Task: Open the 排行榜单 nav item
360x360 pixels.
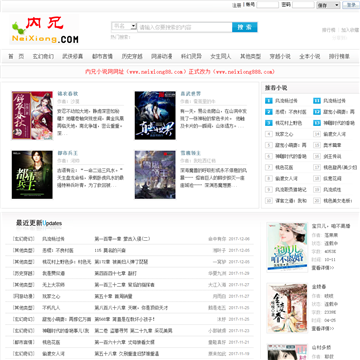Action: 339,56
